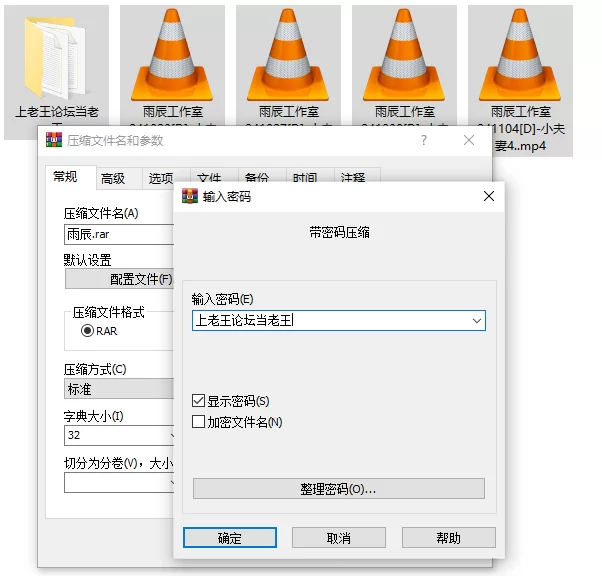
Task: Click the 整理密码(O)... button
Action: coord(339,489)
